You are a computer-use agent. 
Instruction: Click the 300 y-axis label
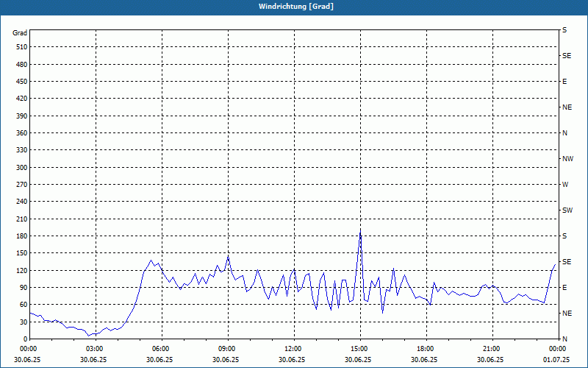pos(22,168)
